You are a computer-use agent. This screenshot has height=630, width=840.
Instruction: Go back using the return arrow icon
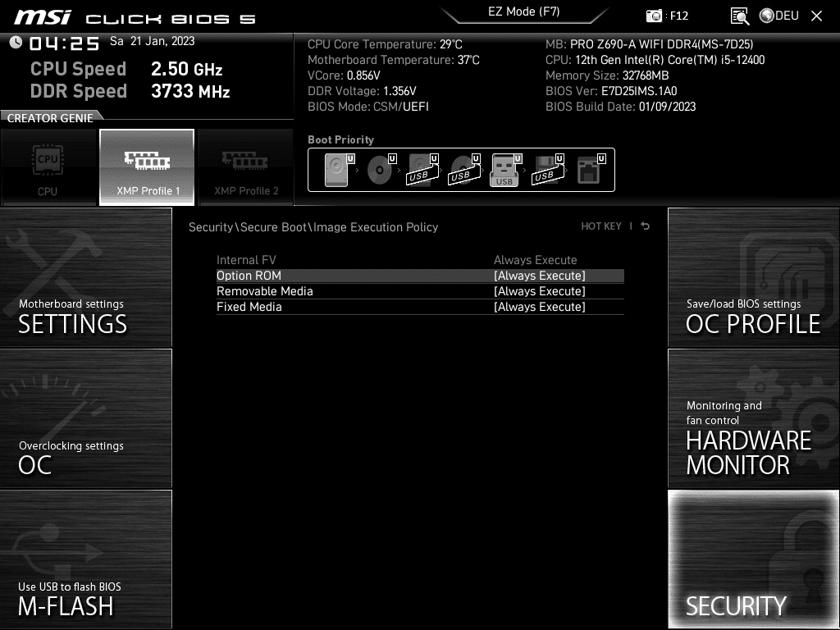pyautogui.click(x=646, y=226)
